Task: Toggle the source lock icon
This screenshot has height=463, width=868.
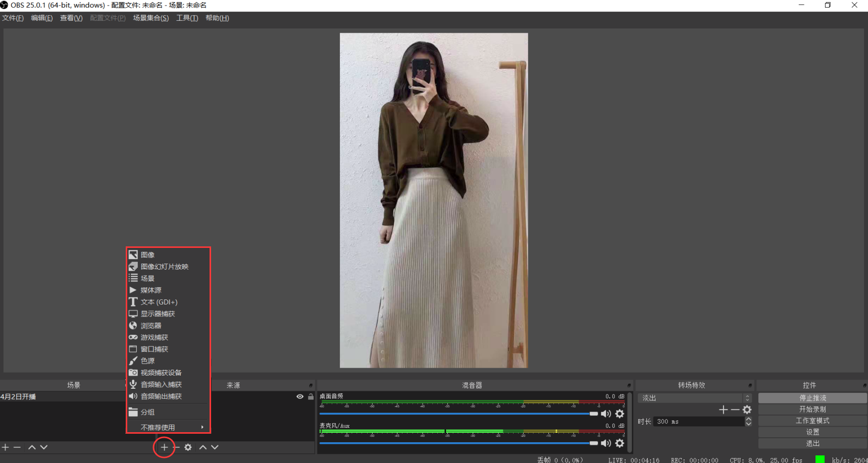Action: pyautogui.click(x=311, y=397)
